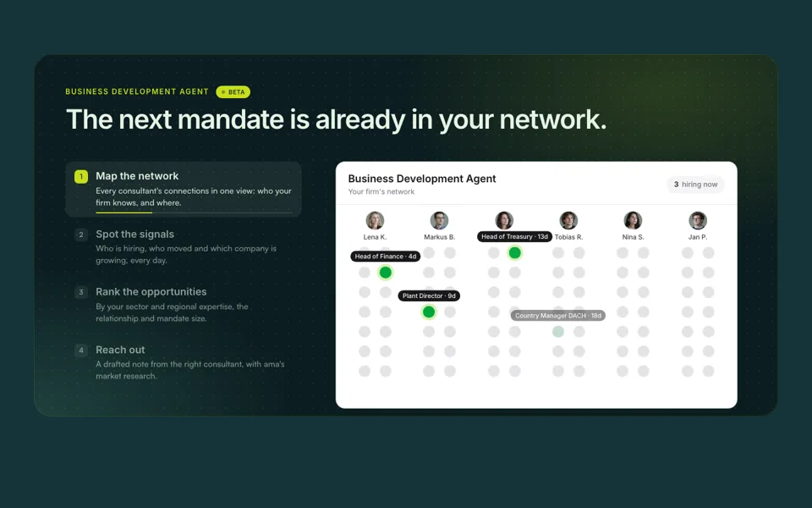Viewport: 812px width, 508px height.
Task: Open the 'Spot the signals' step
Action: point(184,246)
